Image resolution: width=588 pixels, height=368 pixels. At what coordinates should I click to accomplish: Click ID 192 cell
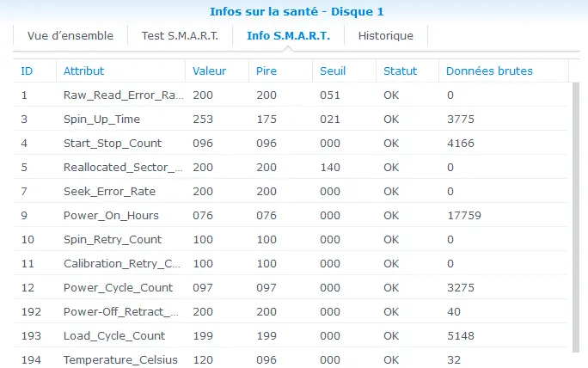(x=31, y=311)
